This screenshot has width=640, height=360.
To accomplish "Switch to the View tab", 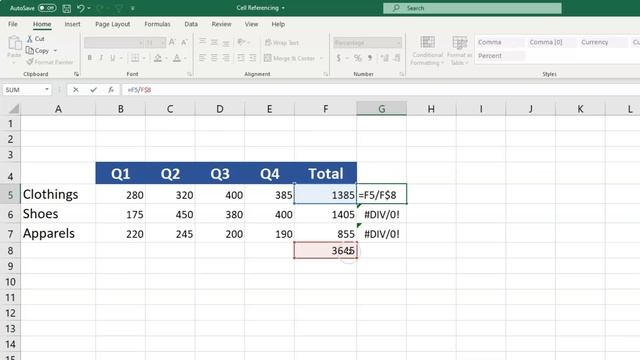I will click(x=251, y=24).
